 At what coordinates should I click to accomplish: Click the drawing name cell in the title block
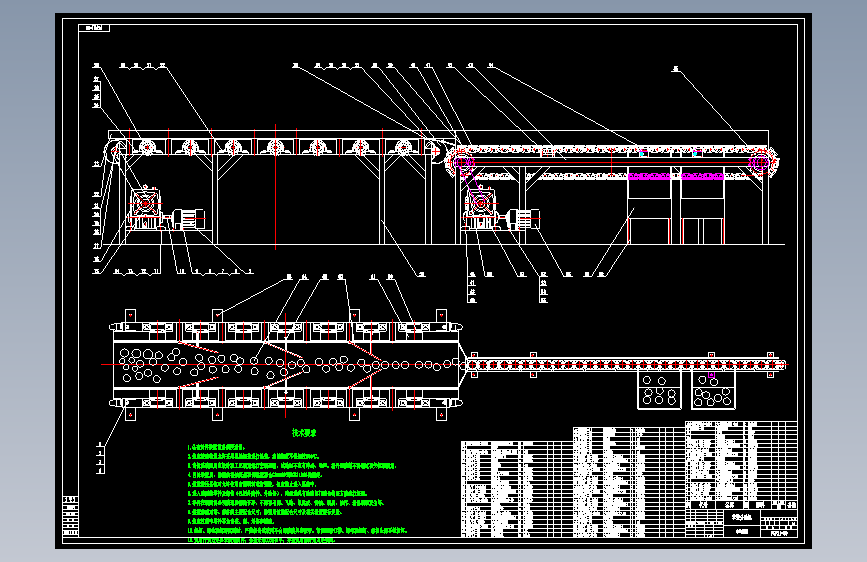coord(741,517)
